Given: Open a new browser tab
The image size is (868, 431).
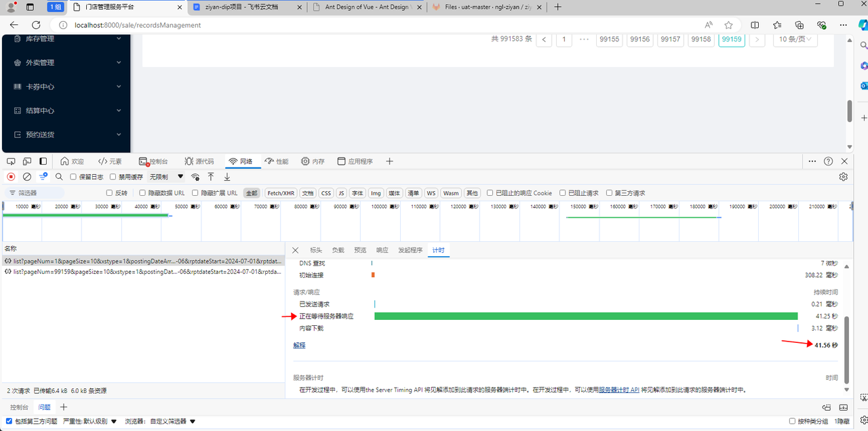Looking at the screenshot, I should (557, 7).
